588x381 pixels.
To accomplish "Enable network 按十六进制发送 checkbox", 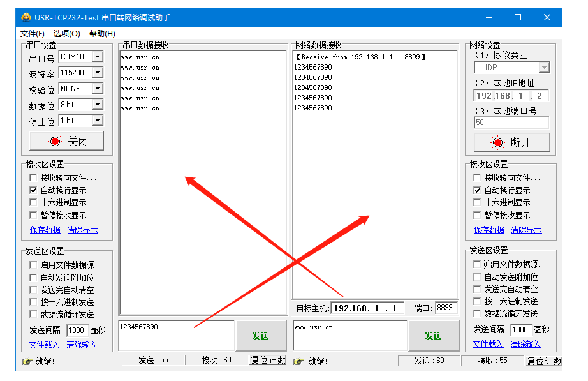I will 477,301.
